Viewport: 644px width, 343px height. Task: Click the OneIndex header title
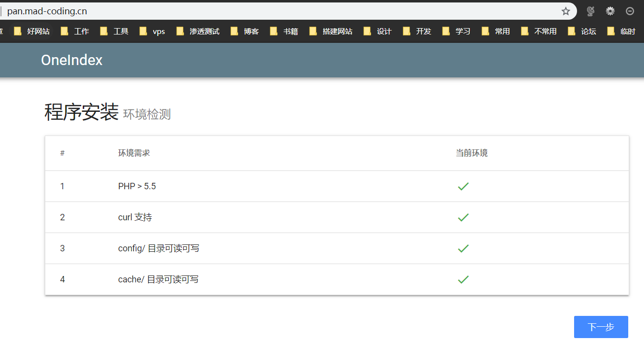[72, 60]
